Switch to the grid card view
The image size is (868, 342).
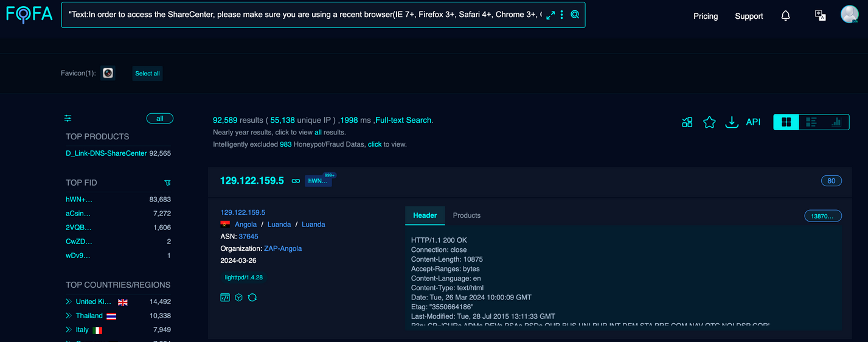click(786, 122)
